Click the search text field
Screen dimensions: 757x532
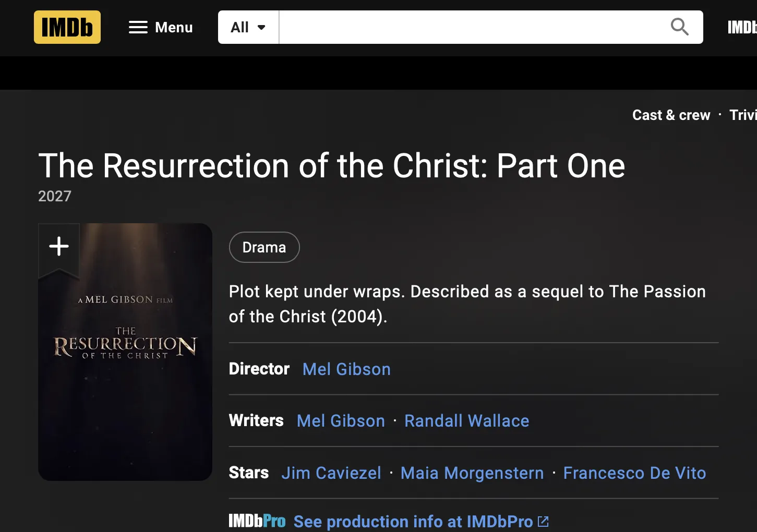(x=472, y=27)
